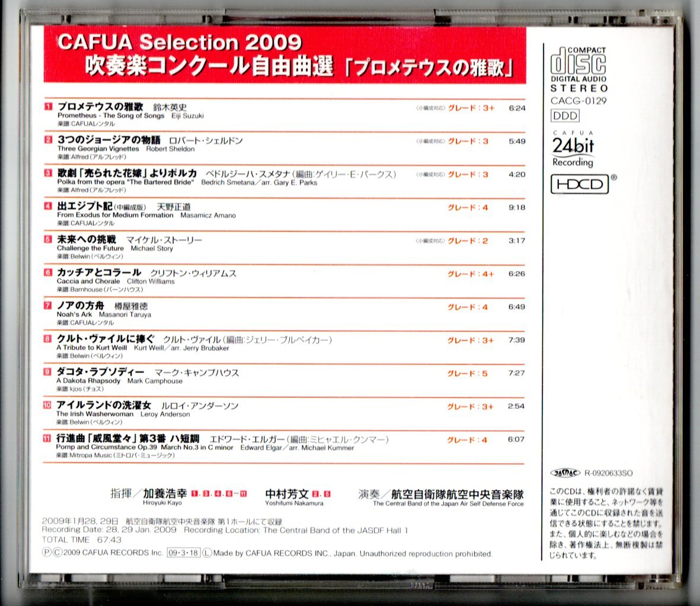Click the duration 6:07

point(516,439)
